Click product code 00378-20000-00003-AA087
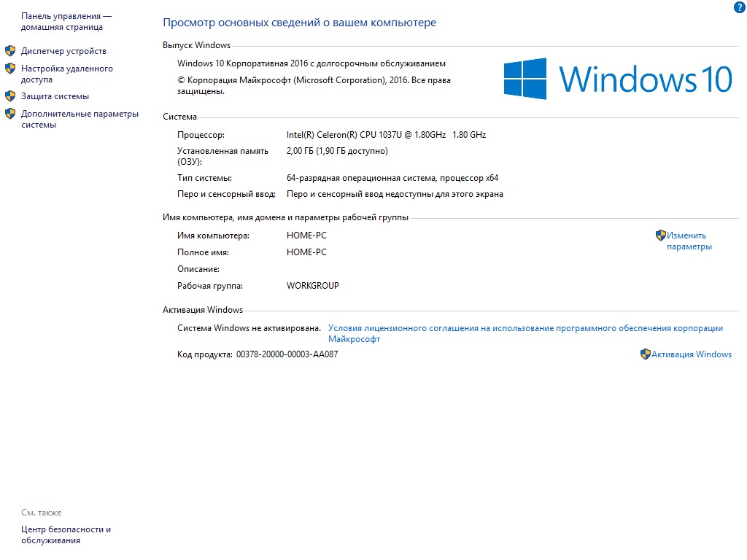The image size is (747, 560). [x=287, y=354]
